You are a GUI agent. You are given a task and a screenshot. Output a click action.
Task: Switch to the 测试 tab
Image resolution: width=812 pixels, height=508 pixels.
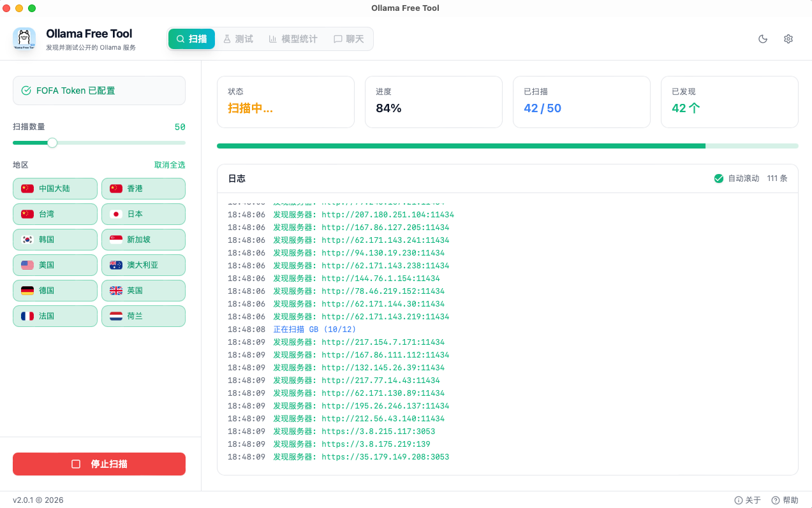[x=237, y=39]
